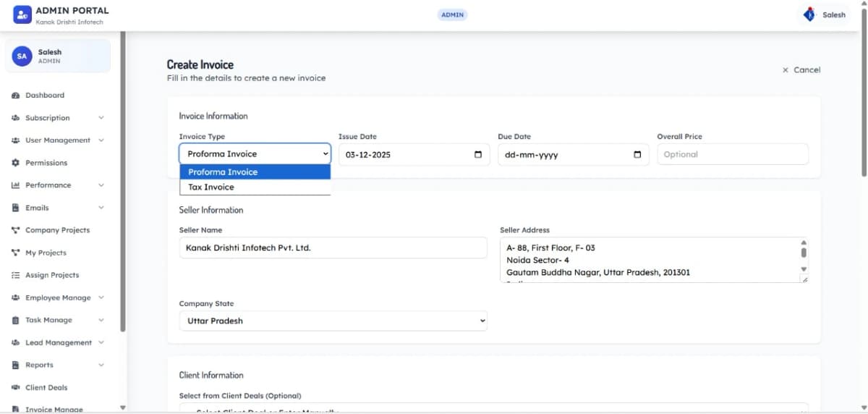This screenshot has width=868, height=414.
Task: Click Seller Address scrollbar down arrow
Action: tap(804, 269)
